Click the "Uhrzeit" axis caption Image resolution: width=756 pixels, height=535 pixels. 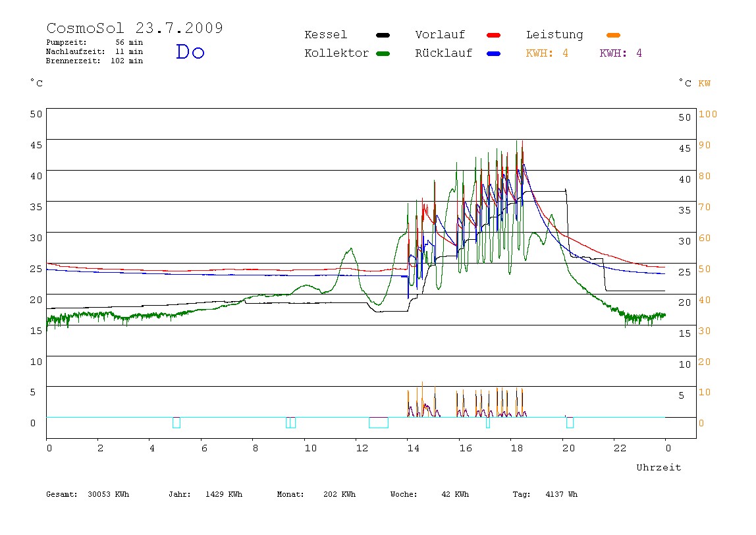click(x=659, y=467)
